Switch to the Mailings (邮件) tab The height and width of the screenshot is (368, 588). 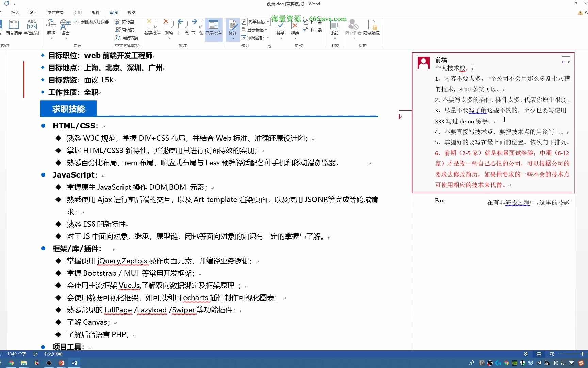click(96, 12)
